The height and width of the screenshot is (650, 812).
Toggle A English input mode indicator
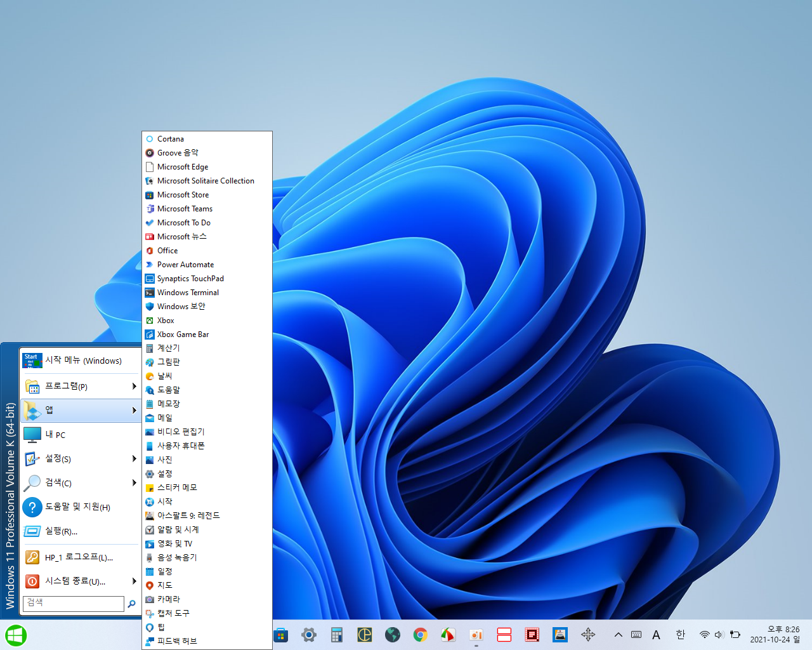click(657, 635)
